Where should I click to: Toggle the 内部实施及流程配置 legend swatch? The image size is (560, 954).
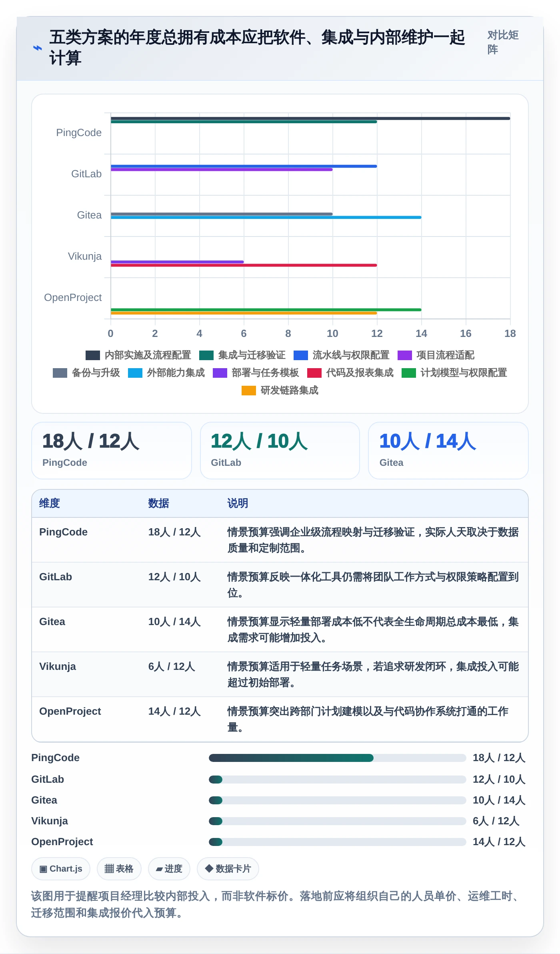click(92, 355)
